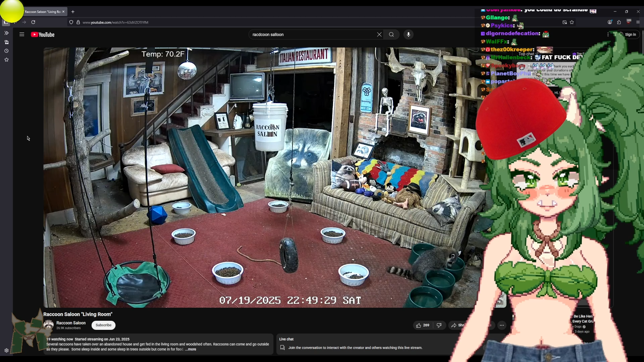Open the browser application hamburger menu

638,22
